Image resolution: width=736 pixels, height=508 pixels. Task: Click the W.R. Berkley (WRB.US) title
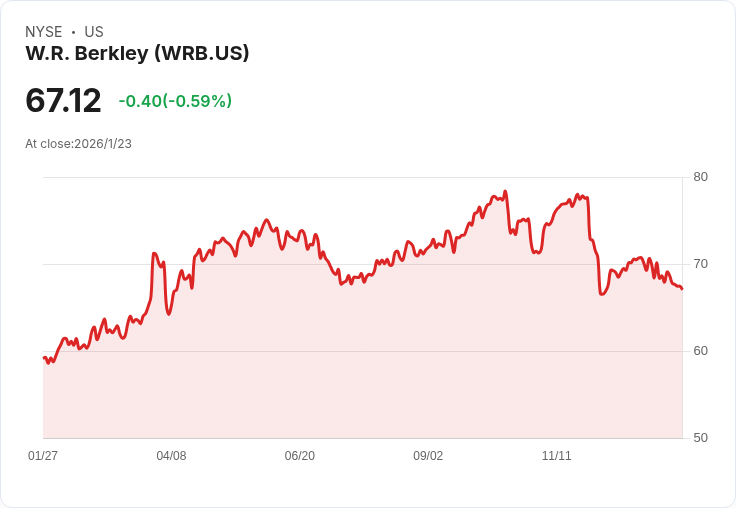pos(137,53)
